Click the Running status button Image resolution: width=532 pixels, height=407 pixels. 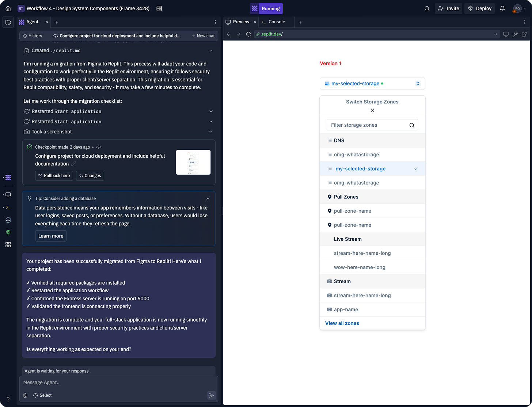click(266, 8)
